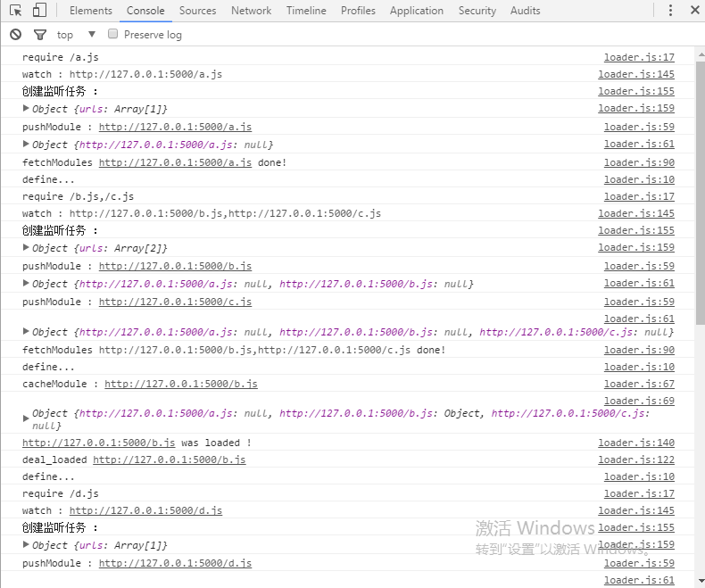Expand Object listing a.js and b.js null
Viewport: 705px width, 588px height.
pyautogui.click(x=26, y=283)
